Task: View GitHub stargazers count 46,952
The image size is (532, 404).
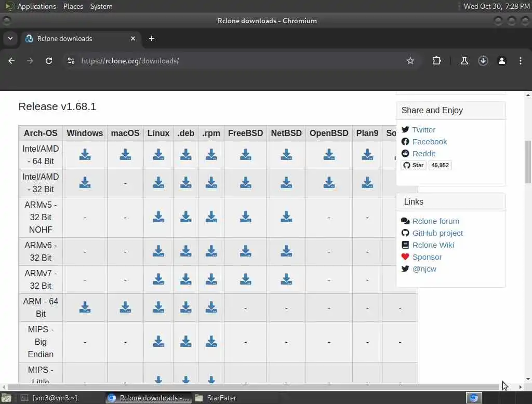Action: coord(440,165)
